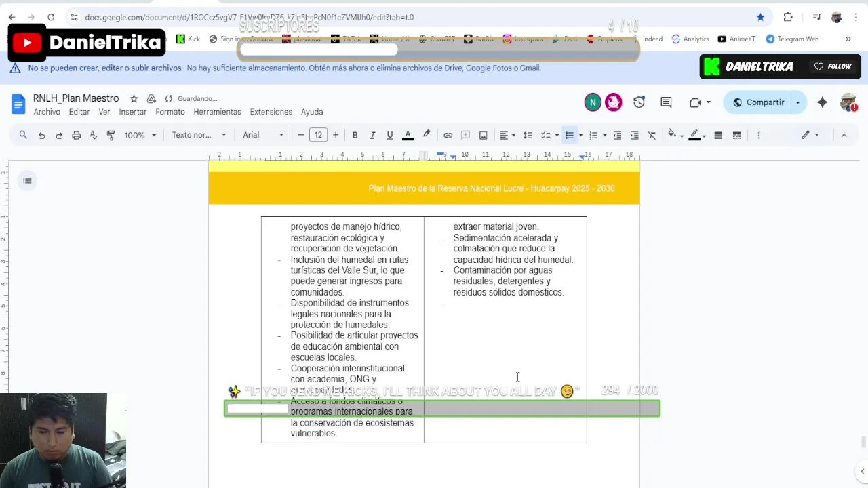
Task: Click the search menus magnifier icon
Action: point(23,135)
